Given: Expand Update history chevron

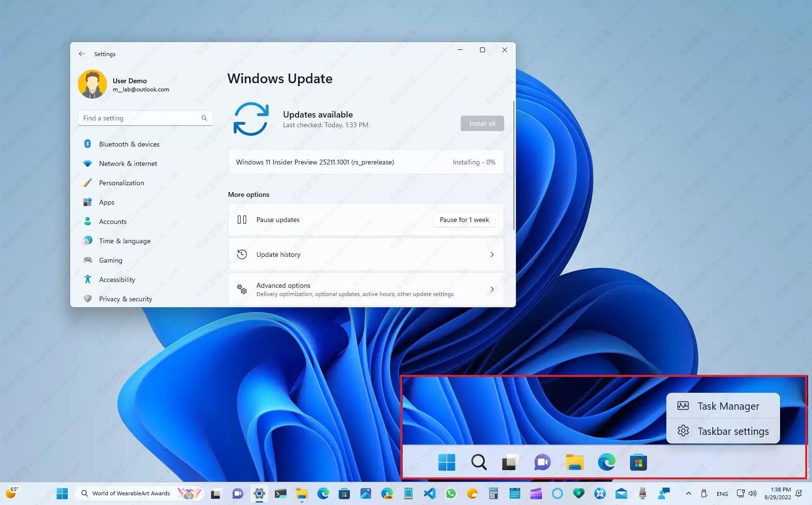Looking at the screenshot, I should pyautogui.click(x=492, y=254).
